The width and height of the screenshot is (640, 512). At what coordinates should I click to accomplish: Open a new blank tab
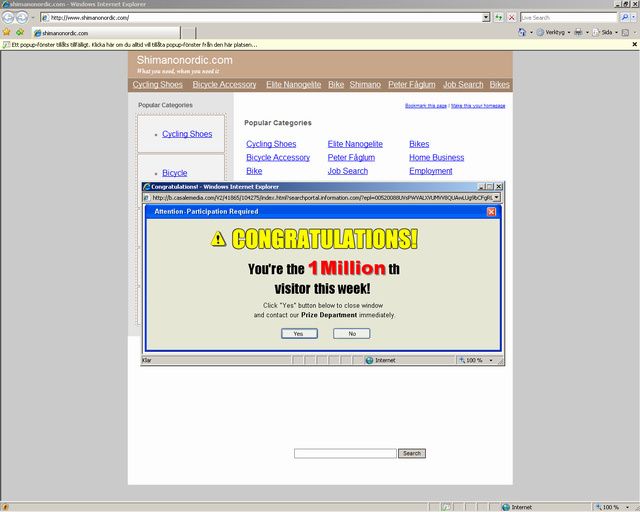click(x=188, y=33)
